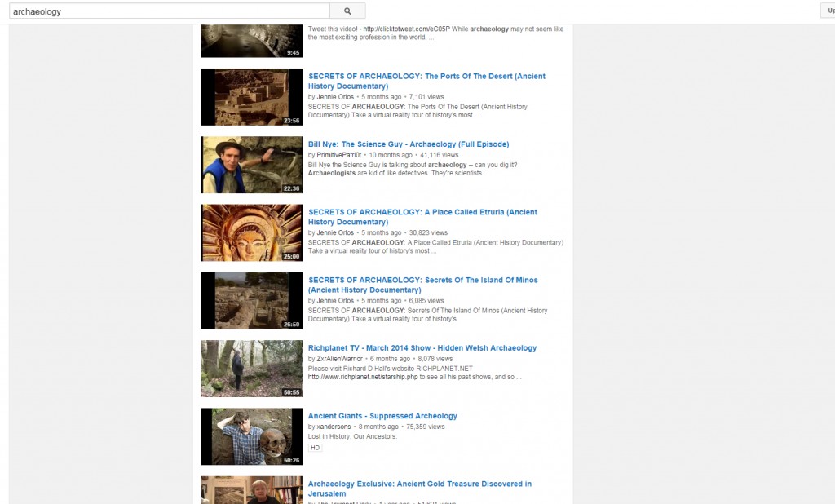Click the 23:56 duration badge
The width and height of the screenshot is (835, 504).
pos(291,121)
